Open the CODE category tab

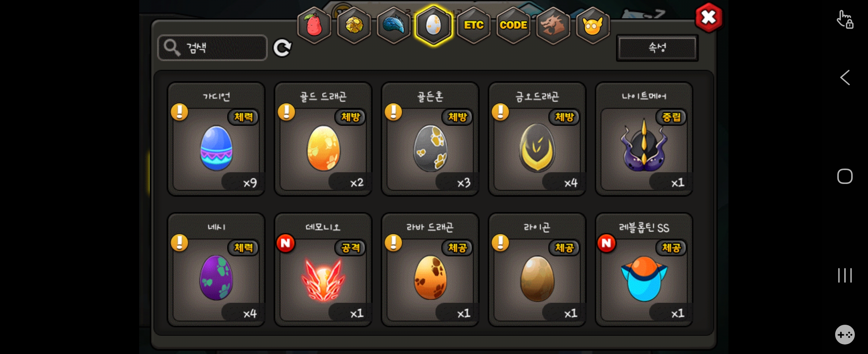[513, 25]
